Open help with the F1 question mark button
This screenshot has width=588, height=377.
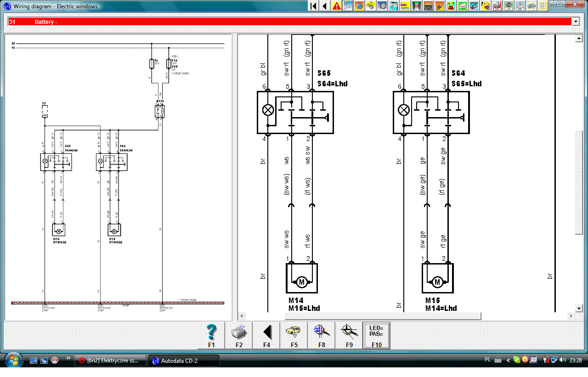tap(211, 336)
